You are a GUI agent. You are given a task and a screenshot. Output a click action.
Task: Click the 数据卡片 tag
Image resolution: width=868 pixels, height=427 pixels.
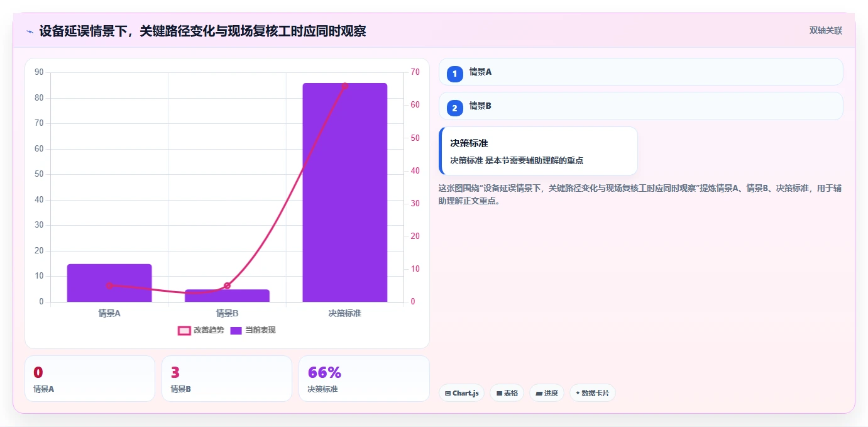tap(592, 393)
